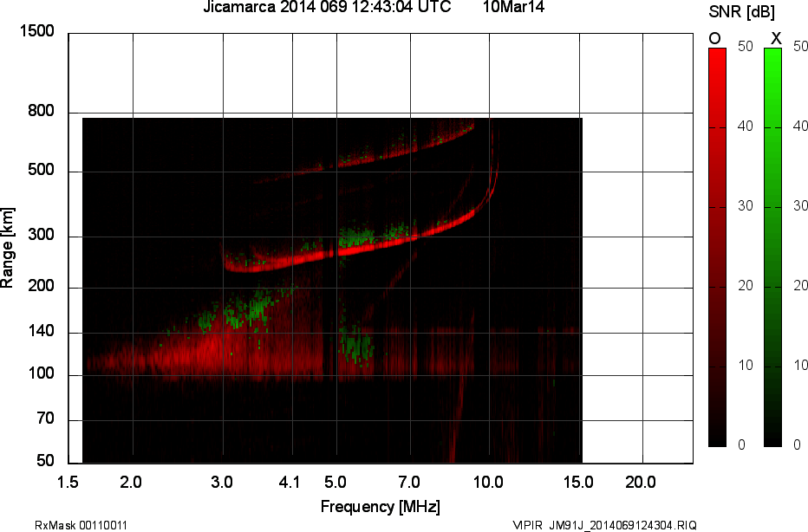The width and height of the screenshot is (808, 532).
Task: Click the VIPIR RIQ filename footer text
Action: point(604,525)
